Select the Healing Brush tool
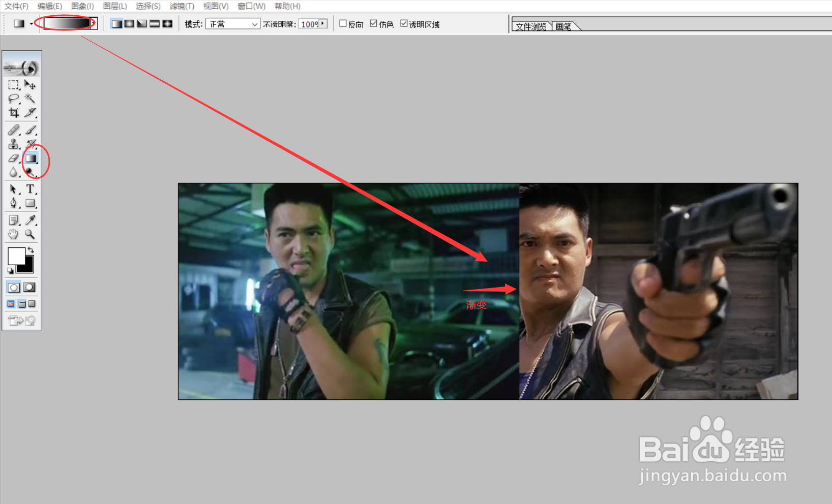The image size is (832, 504). tap(14, 130)
